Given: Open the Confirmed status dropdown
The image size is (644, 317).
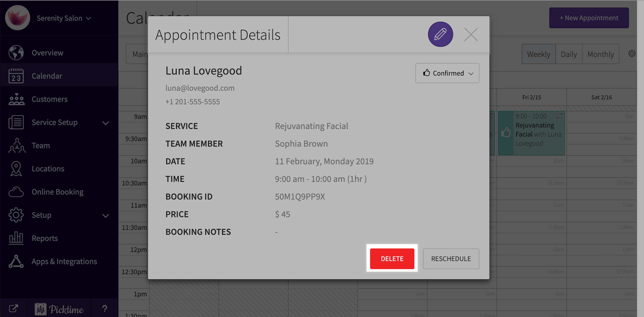Looking at the screenshot, I should pos(447,73).
